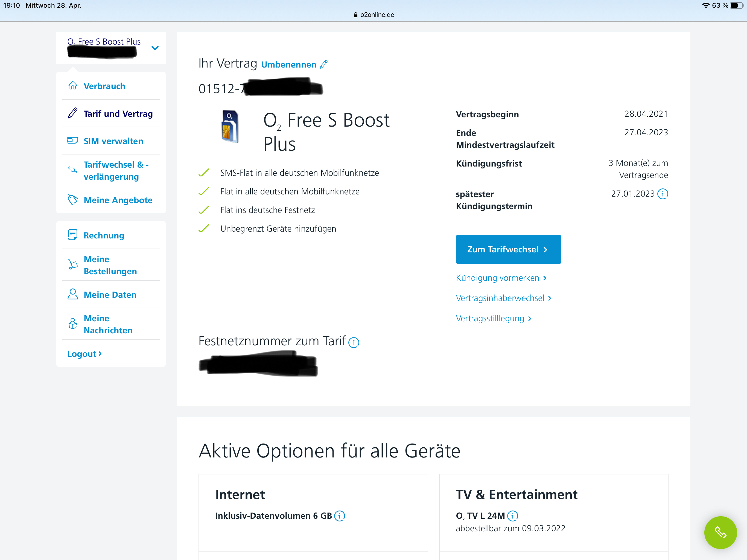Image resolution: width=747 pixels, height=560 pixels.
Task: Click the O2 Free S Boost Plus tariff title
Action: coord(326,132)
